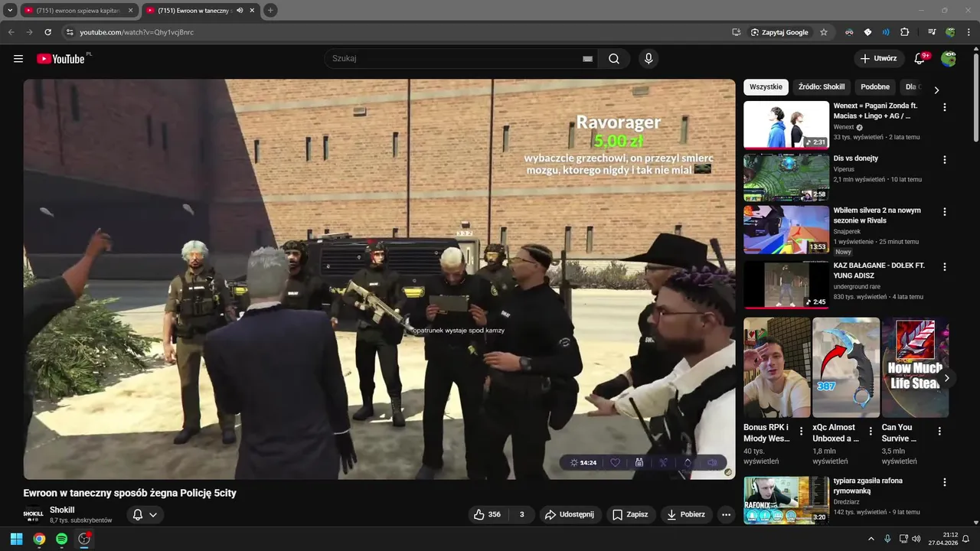
Task: Open the KAZ BAŁAGANE - DOŁEK thumbnail
Action: 786,285
